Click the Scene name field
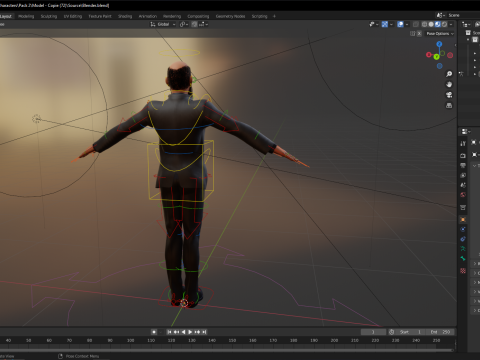Viewport: 480px width, 360px height. [463, 15]
